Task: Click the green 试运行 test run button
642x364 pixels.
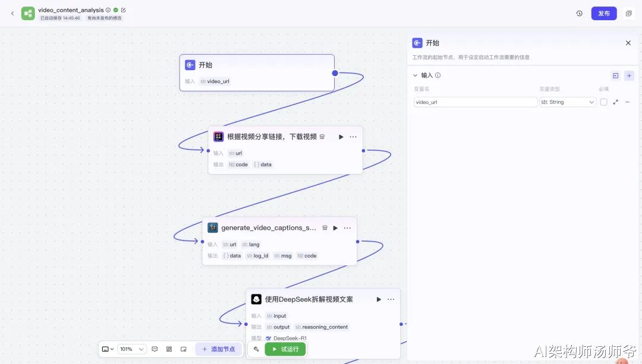Action: [x=285, y=349]
